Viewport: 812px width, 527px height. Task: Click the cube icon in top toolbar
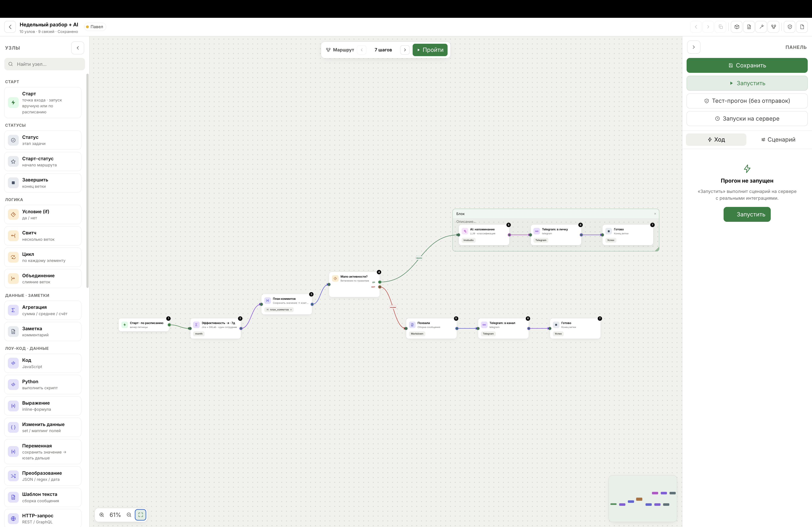[x=737, y=27]
